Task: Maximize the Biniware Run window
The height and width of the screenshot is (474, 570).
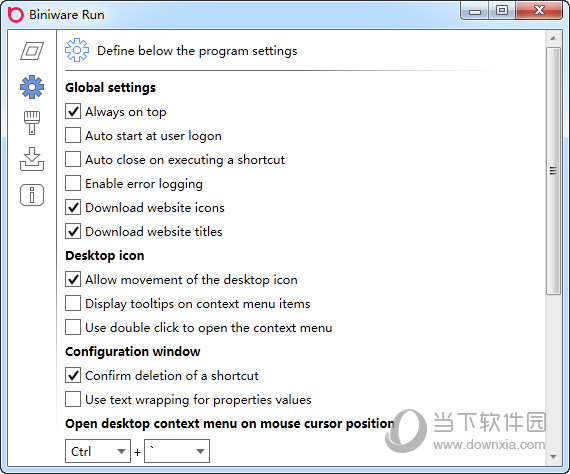Action: (x=502, y=11)
